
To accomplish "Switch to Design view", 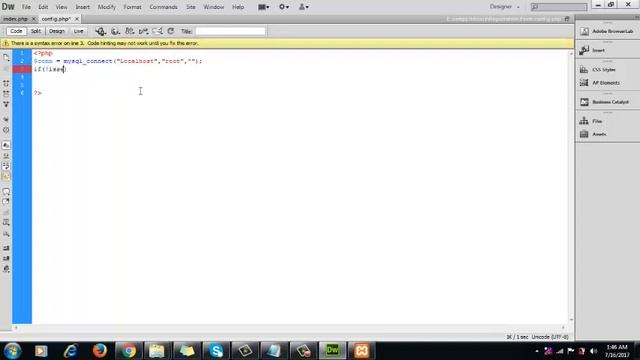I will coord(57,31).
